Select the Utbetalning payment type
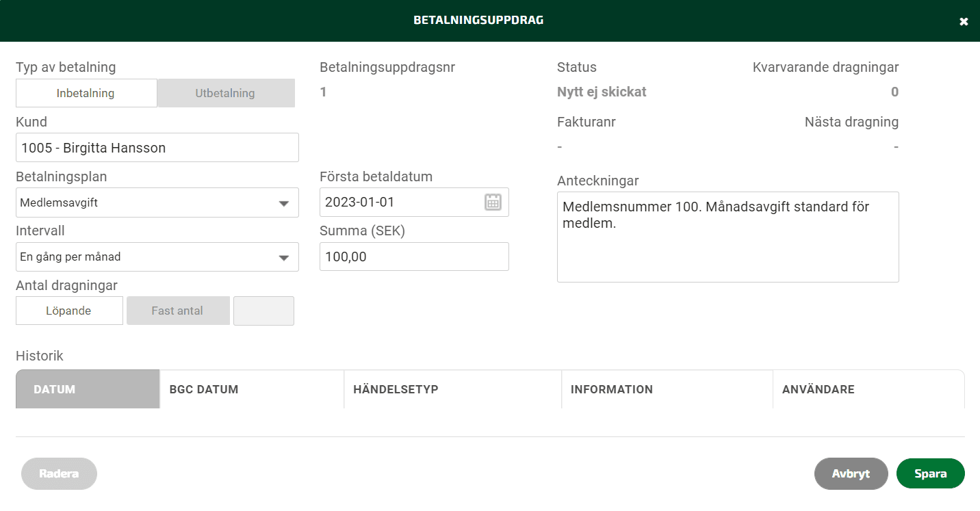The image size is (980, 511). point(225,93)
